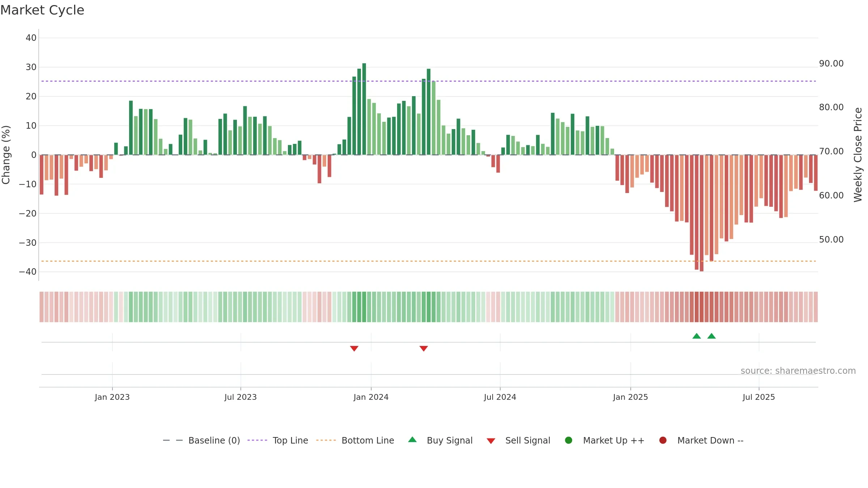Click the Baseline (0) dashed line legend marker
The image size is (868, 488).
coord(173,440)
